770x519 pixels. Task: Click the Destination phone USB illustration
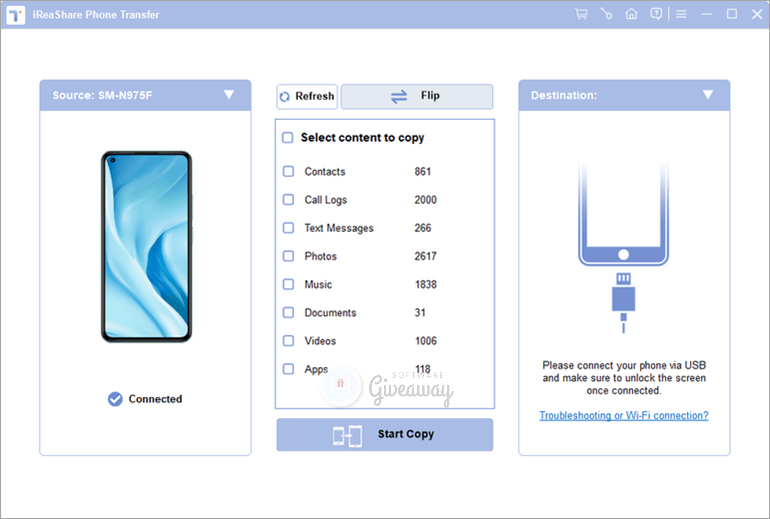coord(623,248)
